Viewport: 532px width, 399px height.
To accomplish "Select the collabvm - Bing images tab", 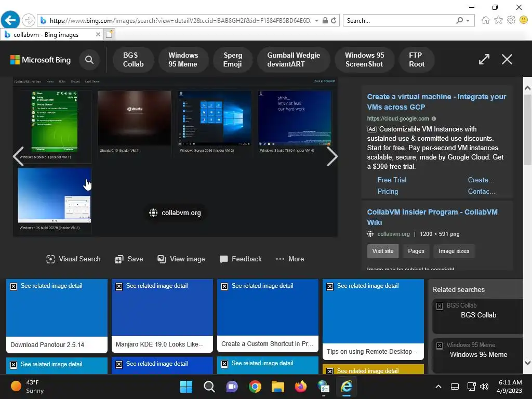I will [46, 35].
